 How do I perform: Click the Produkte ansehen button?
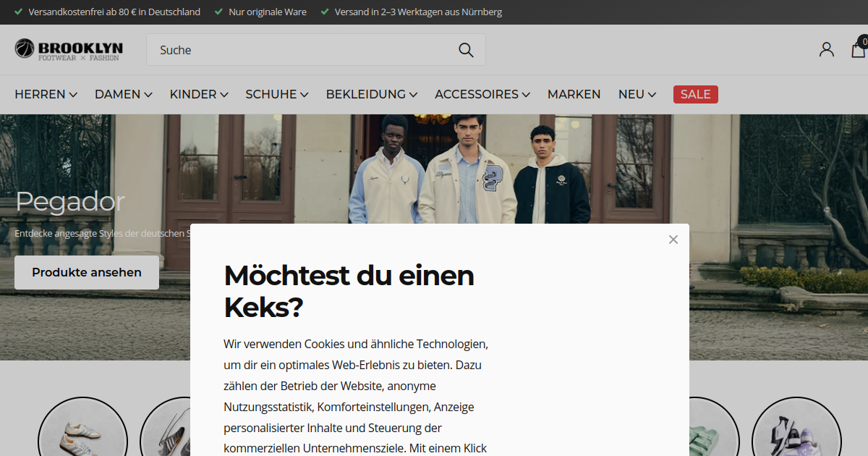pyautogui.click(x=87, y=273)
